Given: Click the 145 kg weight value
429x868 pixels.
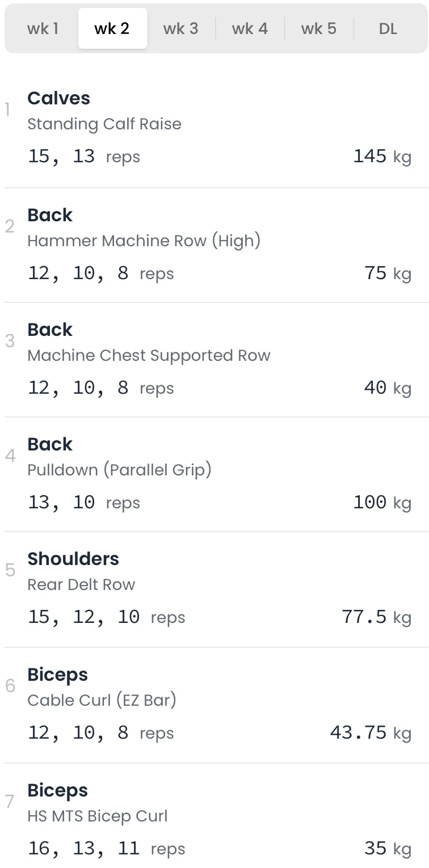Looking at the screenshot, I should click(x=382, y=157).
